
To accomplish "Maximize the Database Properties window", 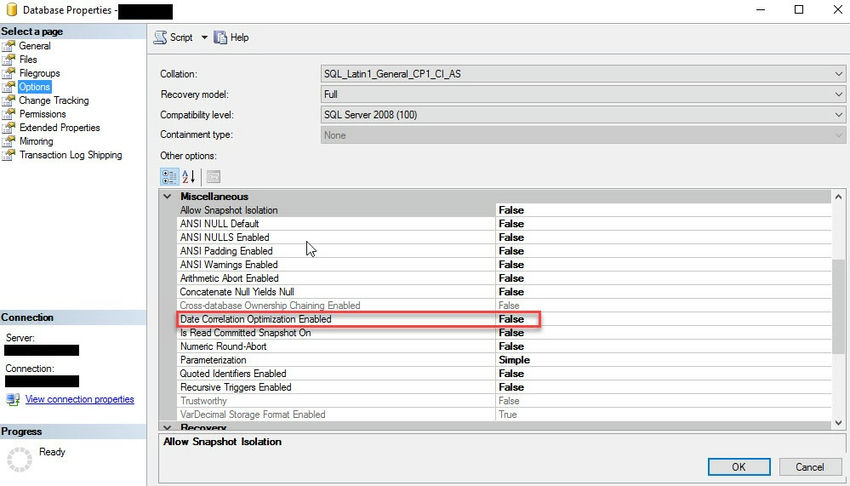I will 799,10.
